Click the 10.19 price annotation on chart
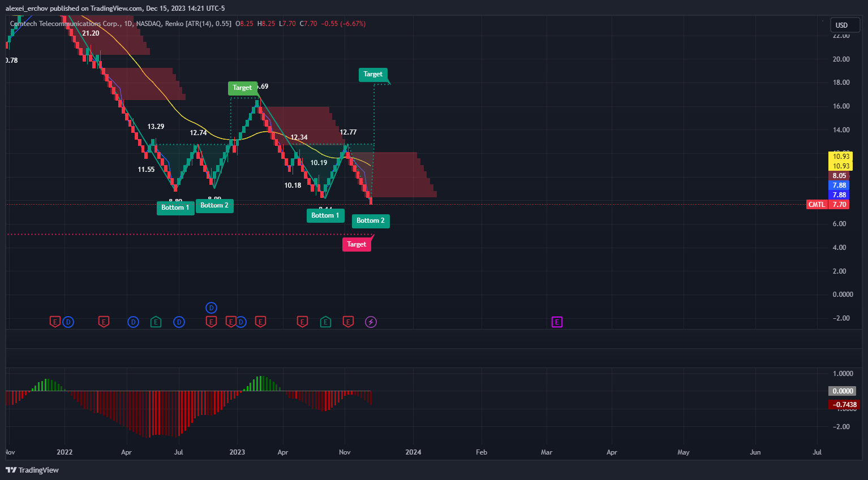This screenshot has height=480, width=868. click(x=319, y=163)
